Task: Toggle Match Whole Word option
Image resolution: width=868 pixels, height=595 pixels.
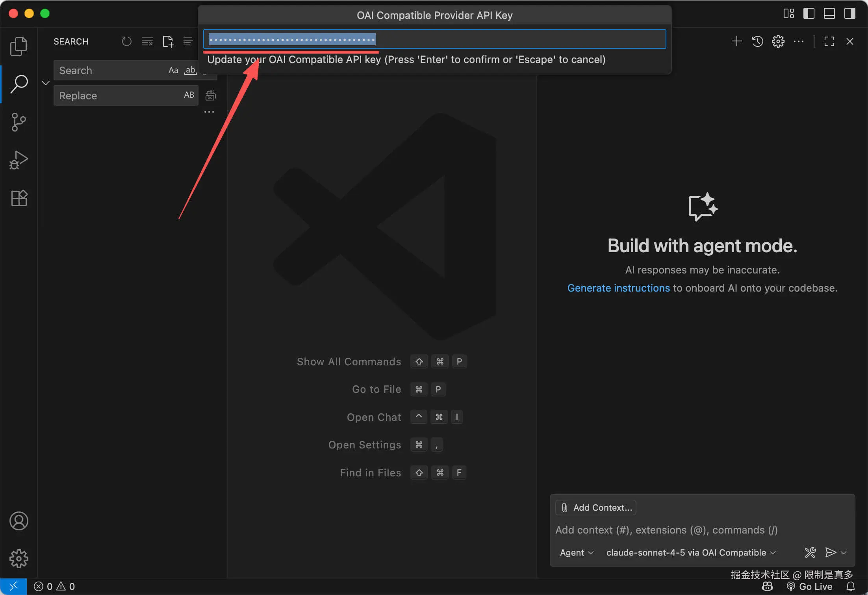Action: point(190,71)
